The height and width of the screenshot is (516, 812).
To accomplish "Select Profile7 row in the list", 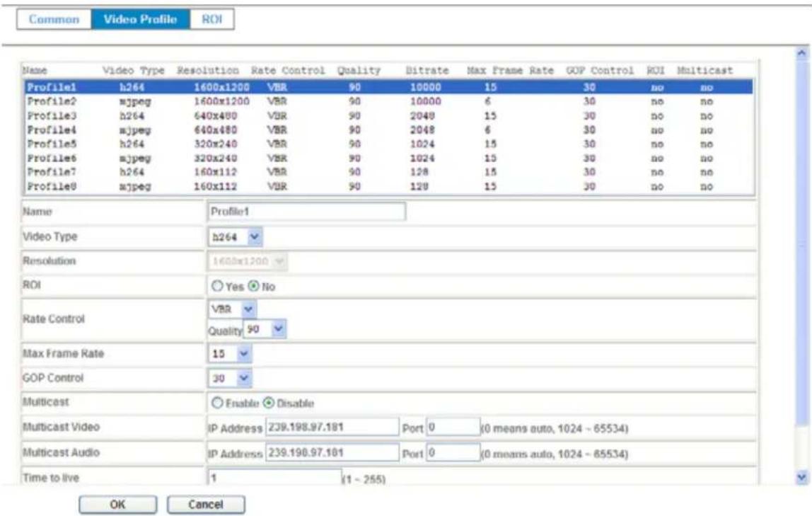I will coord(388,171).
